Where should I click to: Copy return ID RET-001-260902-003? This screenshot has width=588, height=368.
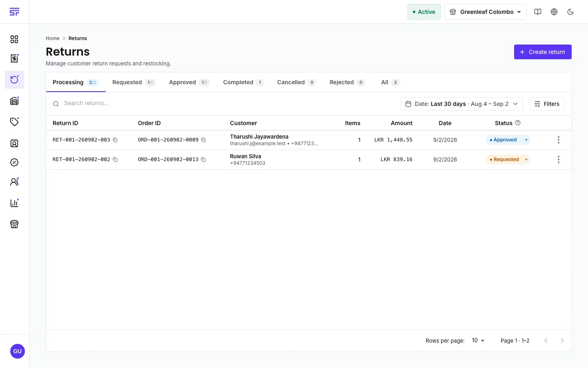[115, 140]
